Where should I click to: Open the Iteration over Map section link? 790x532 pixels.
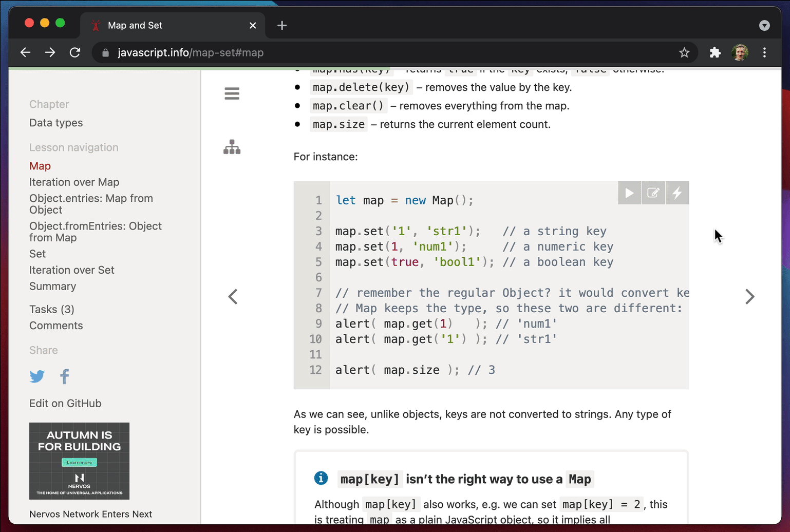coord(74,182)
